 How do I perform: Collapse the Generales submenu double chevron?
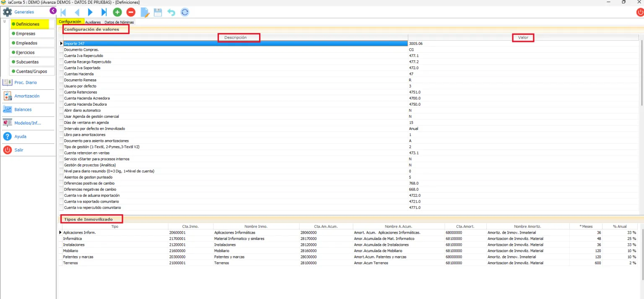point(5,21)
